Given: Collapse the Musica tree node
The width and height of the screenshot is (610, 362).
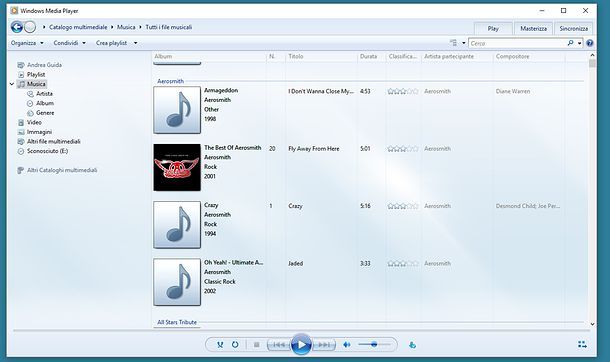Looking at the screenshot, I should tap(12, 84).
